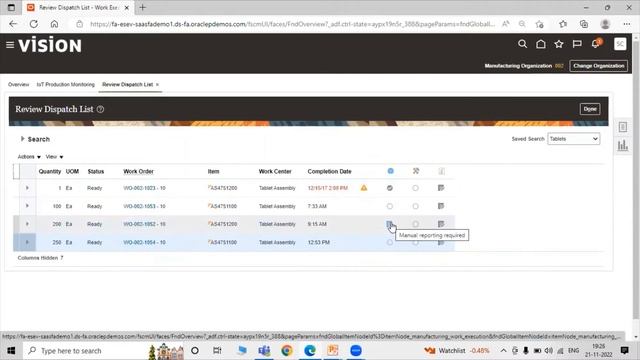
Task: Click the Completion Date column header
Action: click(x=329, y=171)
